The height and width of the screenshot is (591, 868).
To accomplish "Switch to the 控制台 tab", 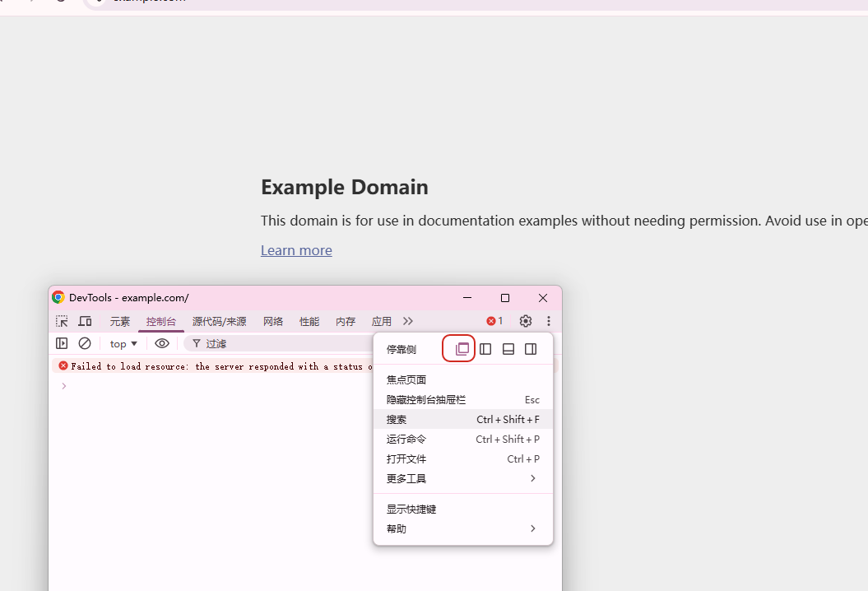I will pyautogui.click(x=161, y=321).
